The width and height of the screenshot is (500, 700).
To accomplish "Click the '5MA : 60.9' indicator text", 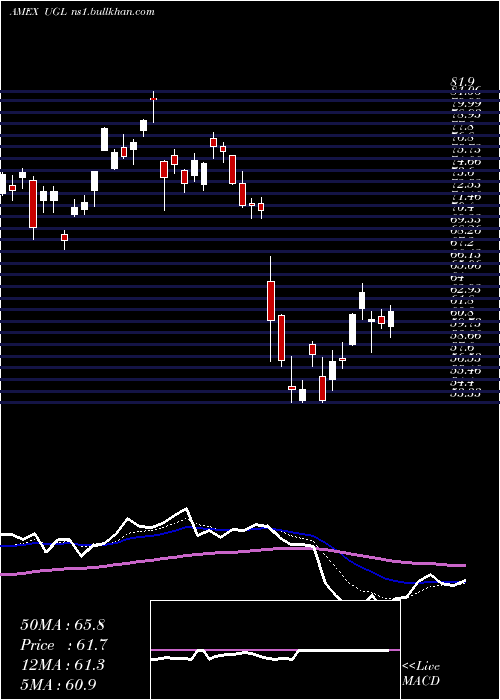I will click(58, 684).
